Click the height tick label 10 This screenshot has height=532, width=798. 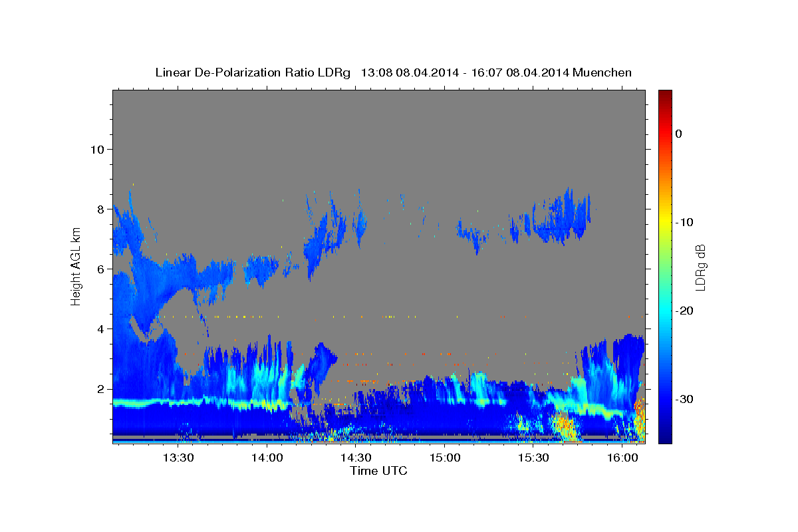coord(99,150)
